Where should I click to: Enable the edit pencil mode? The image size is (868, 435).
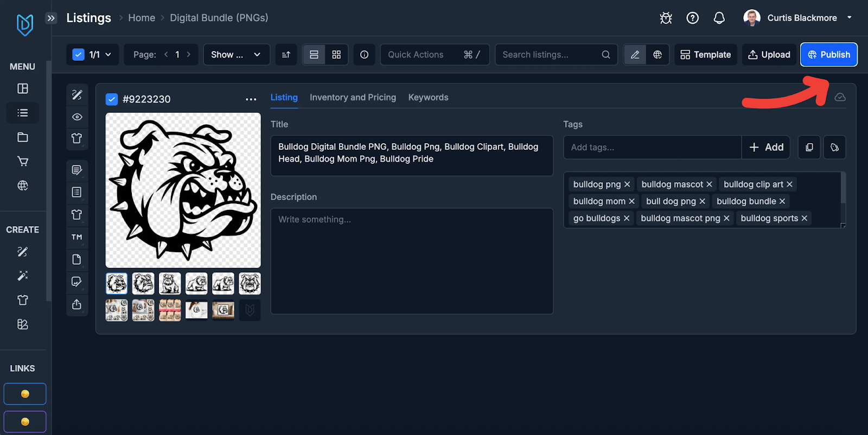pos(635,54)
